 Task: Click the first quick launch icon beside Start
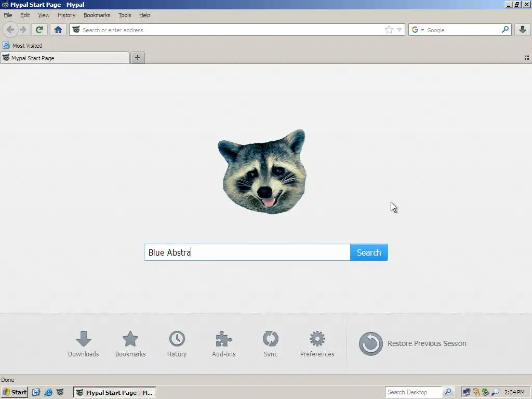36,392
